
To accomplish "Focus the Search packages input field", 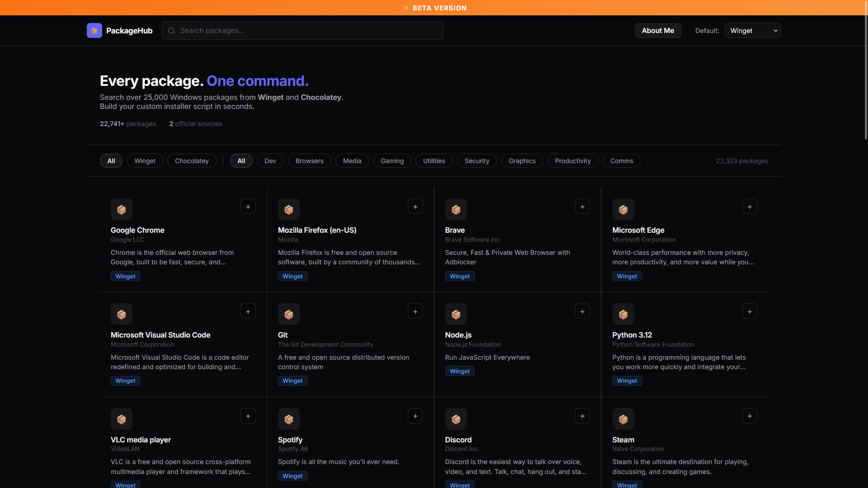I will click(x=302, y=31).
